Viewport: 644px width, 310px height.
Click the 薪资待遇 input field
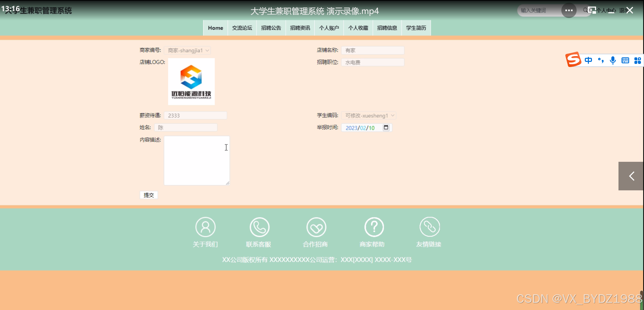coord(196,116)
